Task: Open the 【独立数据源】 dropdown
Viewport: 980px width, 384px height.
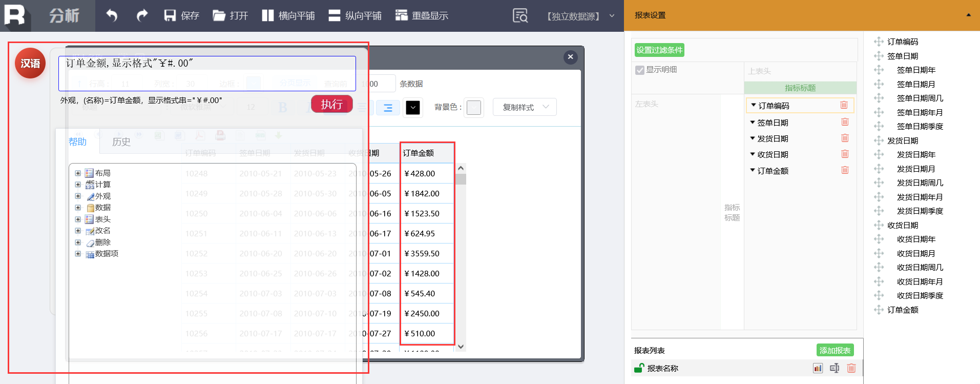Action: coord(580,16)
